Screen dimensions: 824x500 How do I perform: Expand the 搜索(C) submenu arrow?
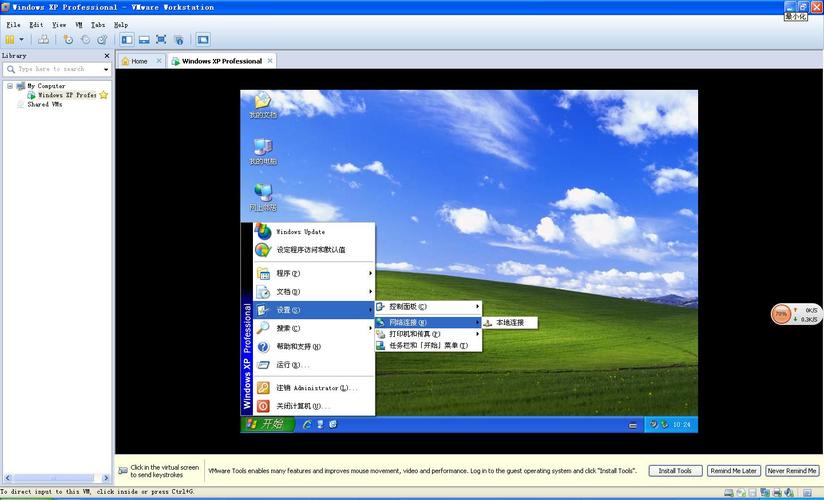point(370,328)
